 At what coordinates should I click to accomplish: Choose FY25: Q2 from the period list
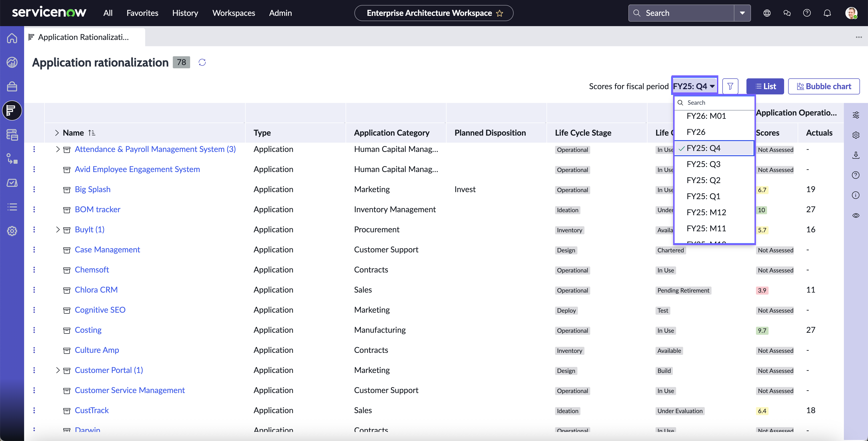click(x=714, y=180)
